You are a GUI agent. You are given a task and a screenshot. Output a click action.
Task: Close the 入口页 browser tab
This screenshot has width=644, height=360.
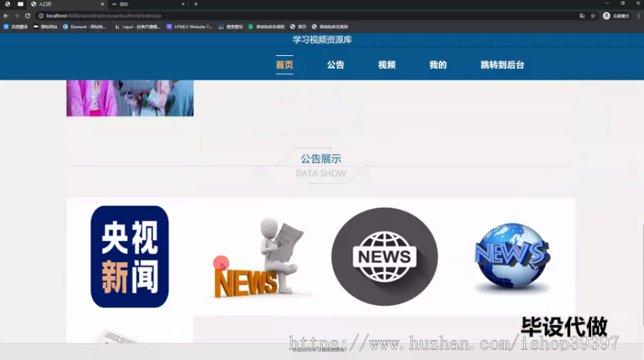pos(102,4)
